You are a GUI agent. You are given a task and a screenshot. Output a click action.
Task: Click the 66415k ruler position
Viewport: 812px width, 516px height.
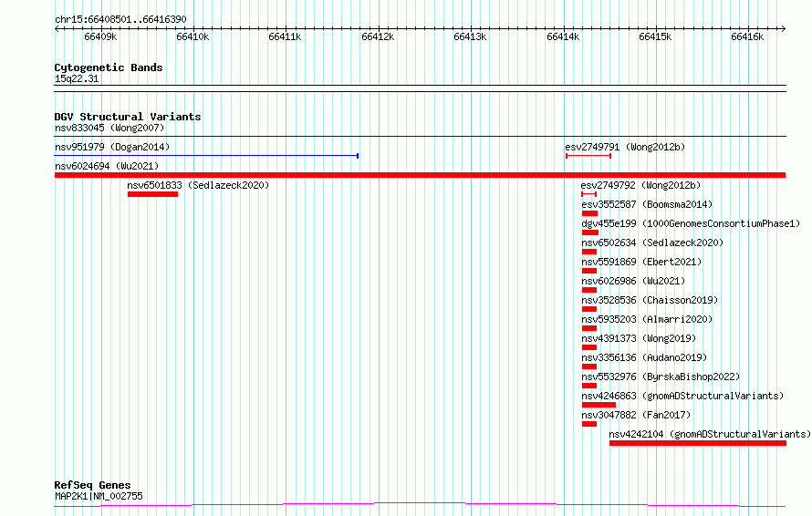[655, 37]
